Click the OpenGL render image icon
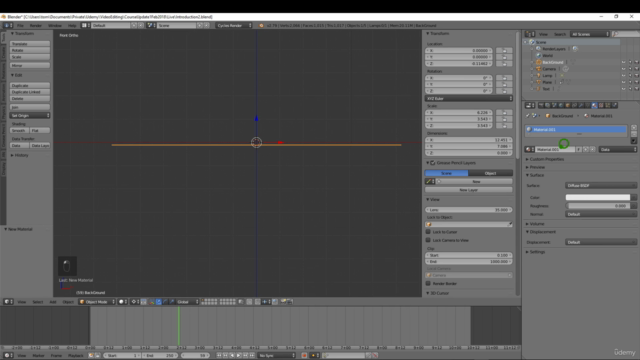 [283, 302]
